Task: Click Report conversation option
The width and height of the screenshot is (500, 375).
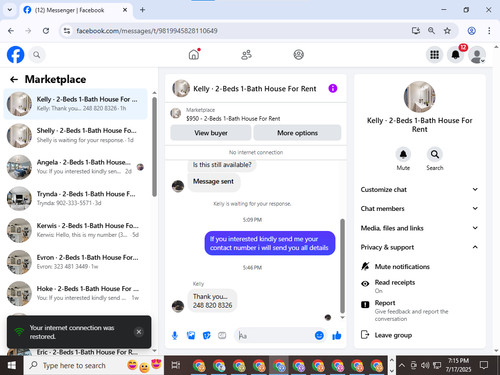Action: (x=419, y=310)
